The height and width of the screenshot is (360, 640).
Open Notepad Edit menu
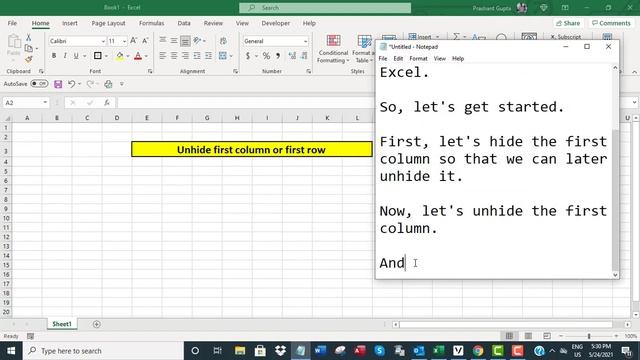(398, 58)
